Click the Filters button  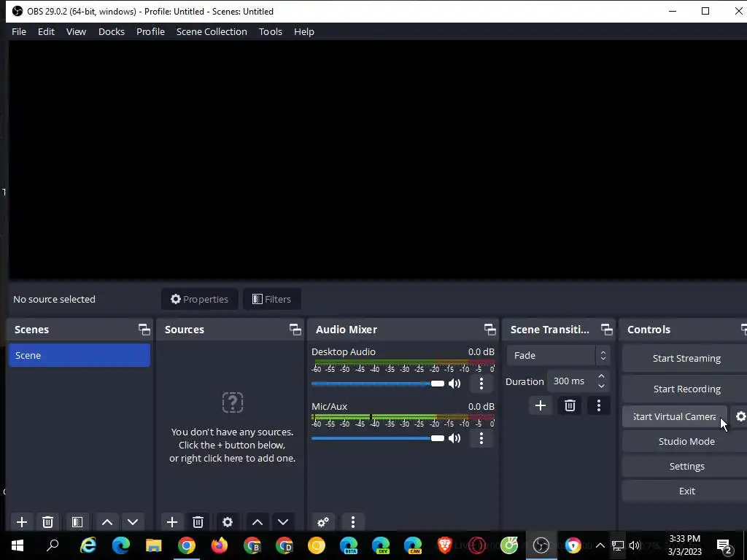click(x=272, y=299)
